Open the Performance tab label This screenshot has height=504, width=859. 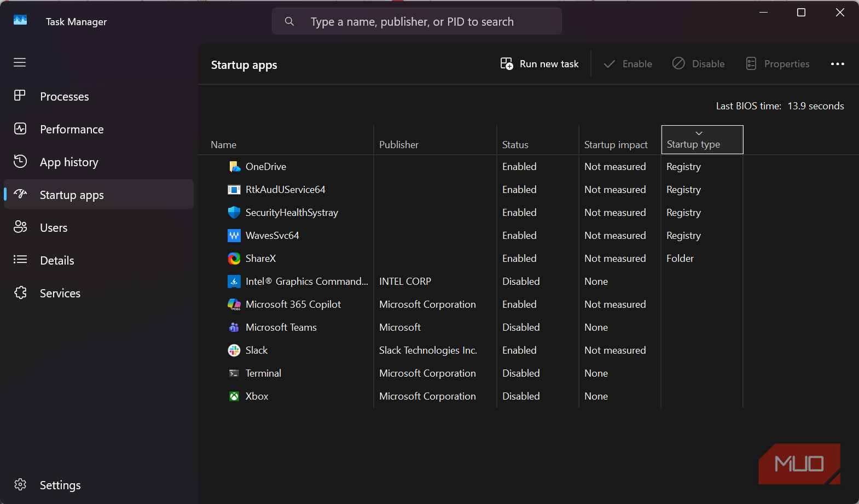72,130
